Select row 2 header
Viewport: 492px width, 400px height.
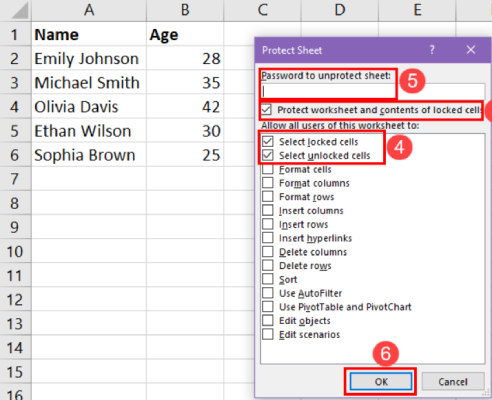15,59
